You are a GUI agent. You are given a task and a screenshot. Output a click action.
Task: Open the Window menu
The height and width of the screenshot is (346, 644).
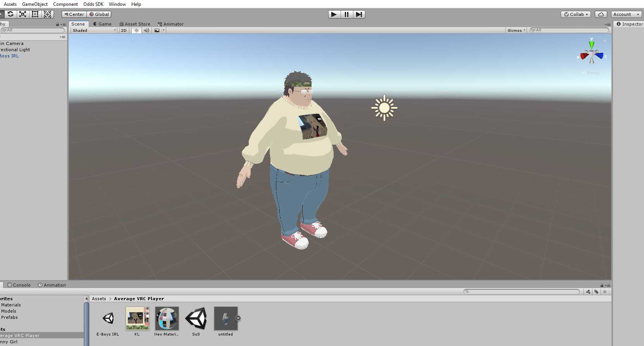117,4
